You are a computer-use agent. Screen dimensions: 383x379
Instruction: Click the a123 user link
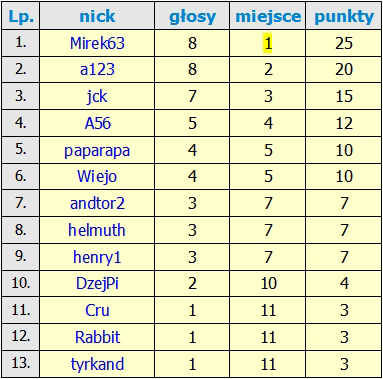pyautogui.click(x=97, y=70)
